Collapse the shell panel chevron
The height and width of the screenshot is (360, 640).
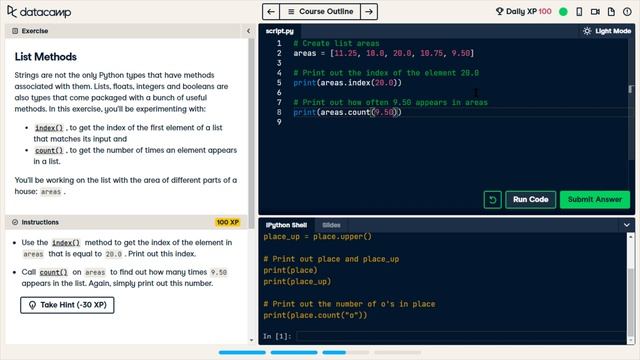[x=627, y=225]
